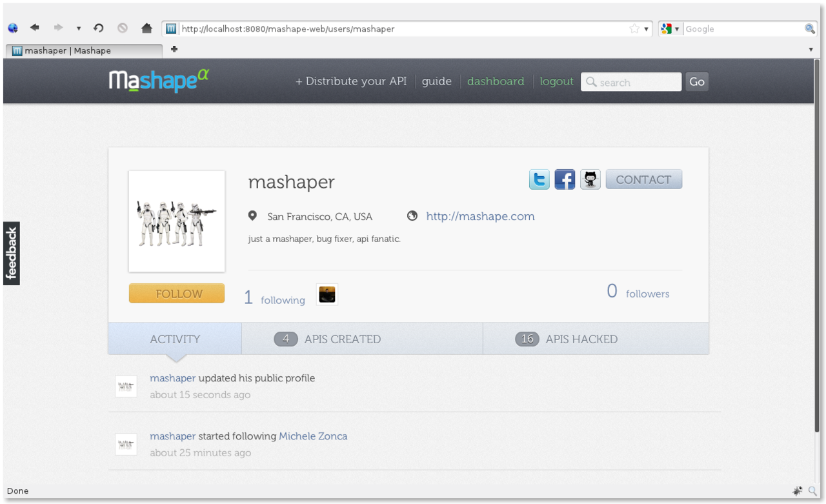Click the location pin icon
This screenshot has width=826, height=504.
pos(252,216)
